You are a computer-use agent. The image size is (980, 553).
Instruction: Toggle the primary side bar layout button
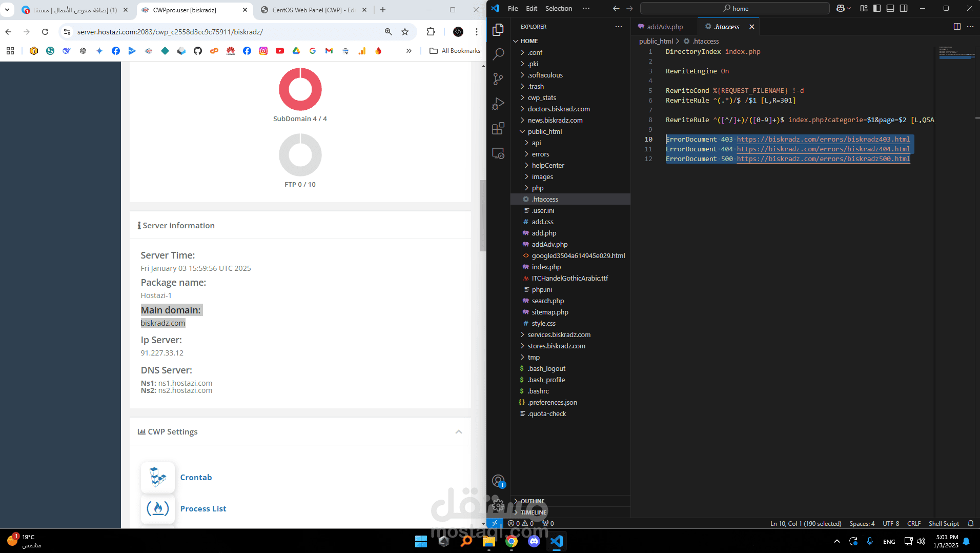[x=877, y=8]
